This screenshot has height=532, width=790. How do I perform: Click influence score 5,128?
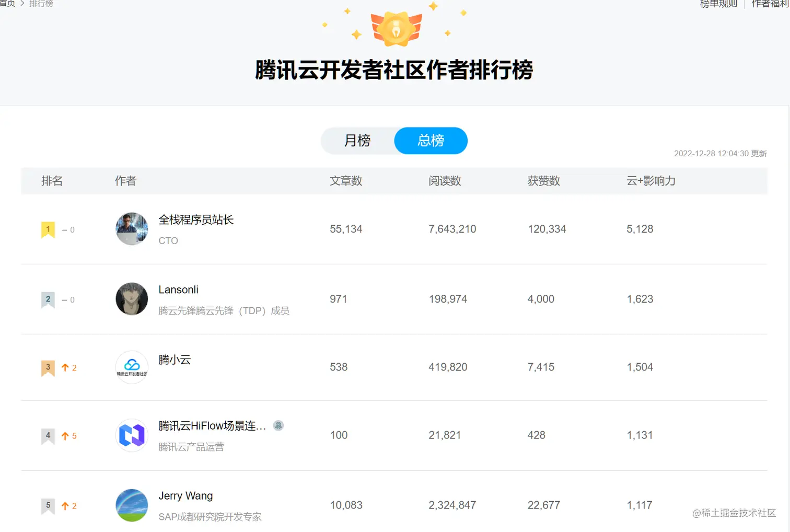(640, 229)
